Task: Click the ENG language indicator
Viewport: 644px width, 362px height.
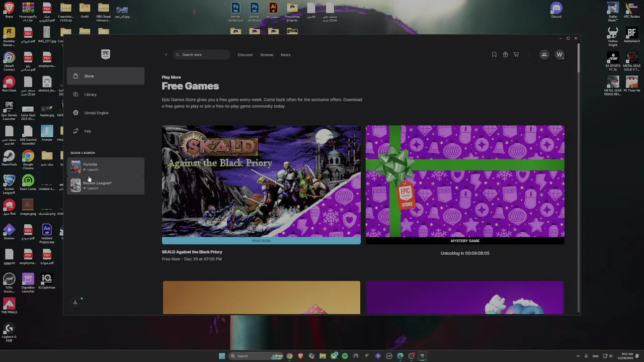Action: pyautogui.click(x=596, y=356)
